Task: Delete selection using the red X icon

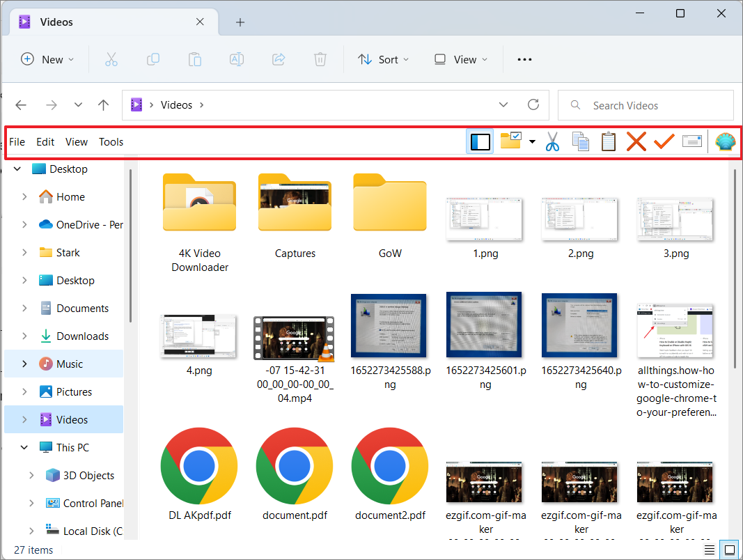Action: pyautogui.click(x=636, y=141)
